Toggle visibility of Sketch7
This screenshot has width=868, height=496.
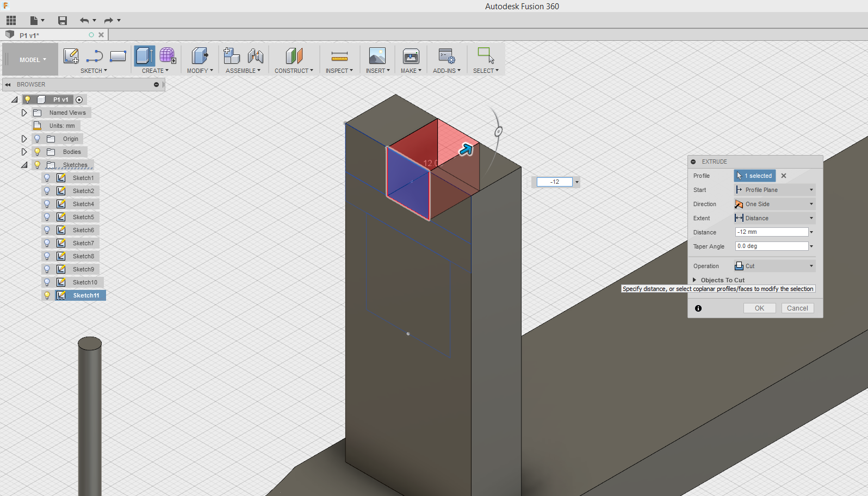pyautogui.click(x=47, y=243)
